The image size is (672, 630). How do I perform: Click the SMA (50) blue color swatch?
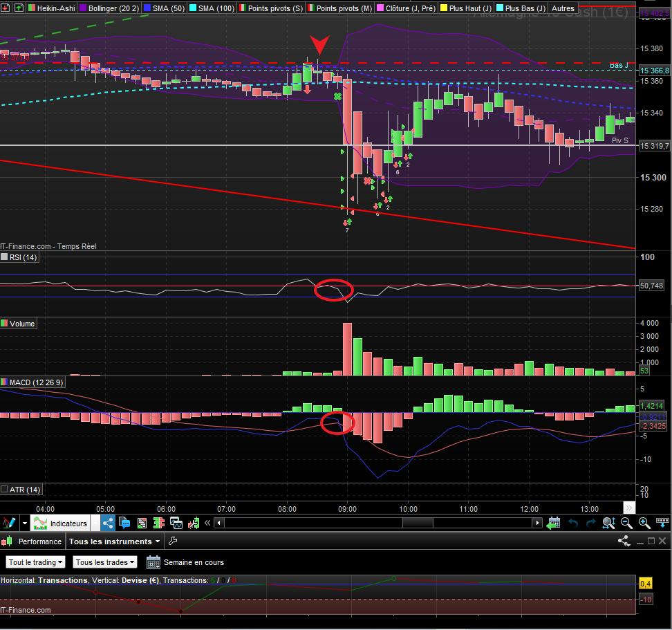click(147, 8)
